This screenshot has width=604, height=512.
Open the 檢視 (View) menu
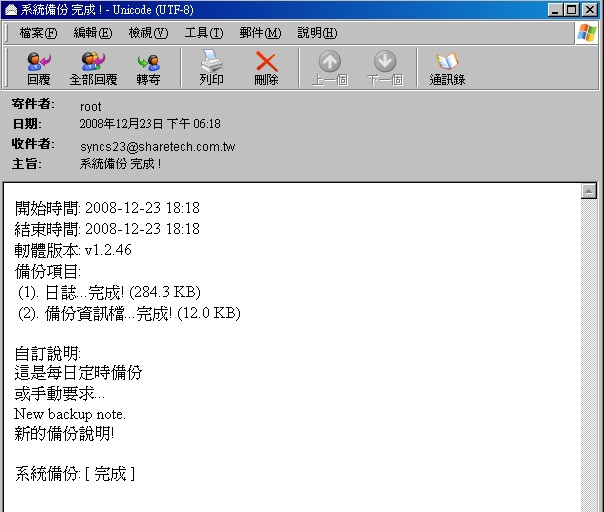148,33
